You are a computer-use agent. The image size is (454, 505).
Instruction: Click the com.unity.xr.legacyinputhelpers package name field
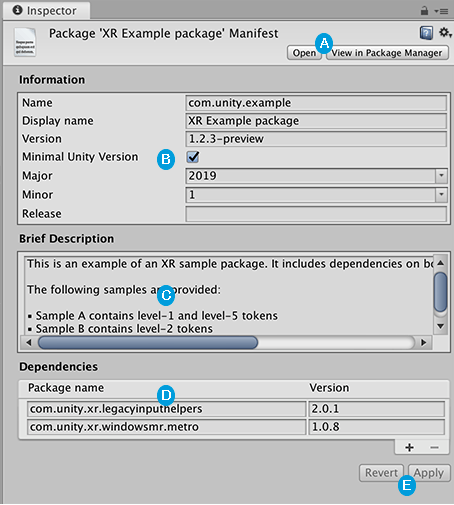[x=167, y=409]
